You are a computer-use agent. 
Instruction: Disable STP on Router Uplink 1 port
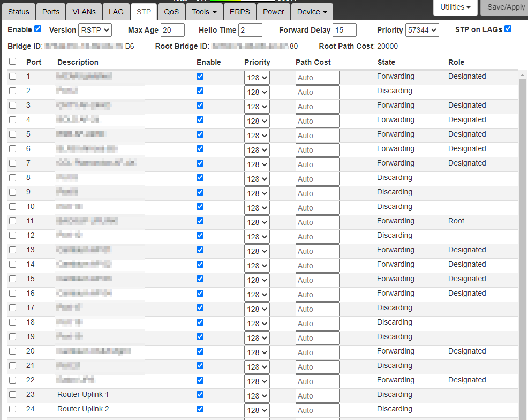click(x=200, y=395)
